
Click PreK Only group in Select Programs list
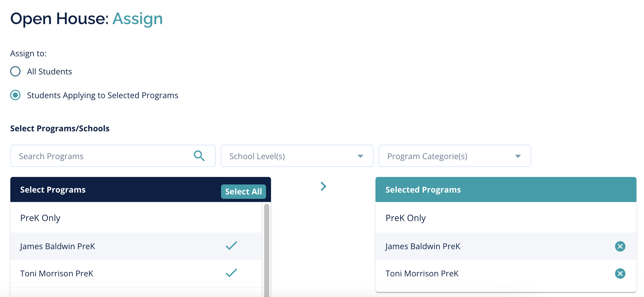40,218
